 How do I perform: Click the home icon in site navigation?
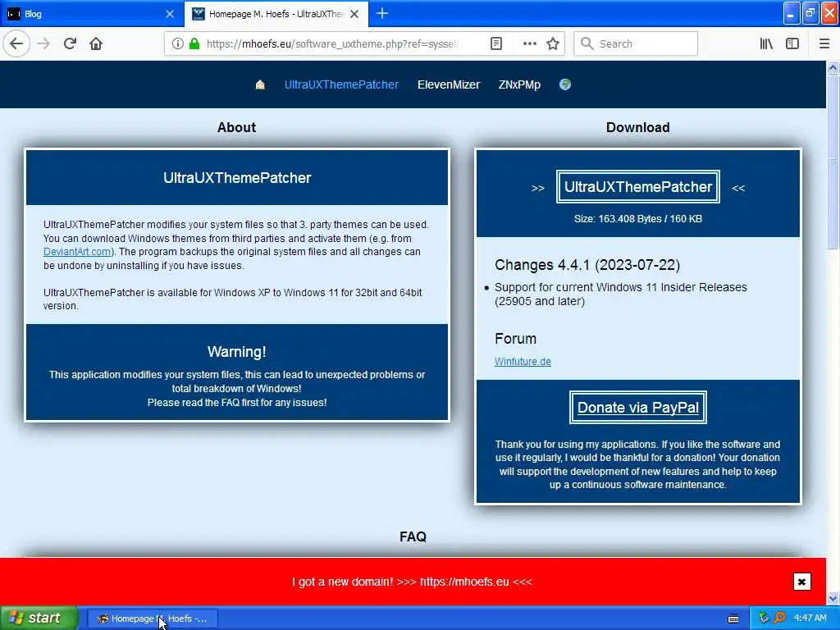(x=260, y=84)
